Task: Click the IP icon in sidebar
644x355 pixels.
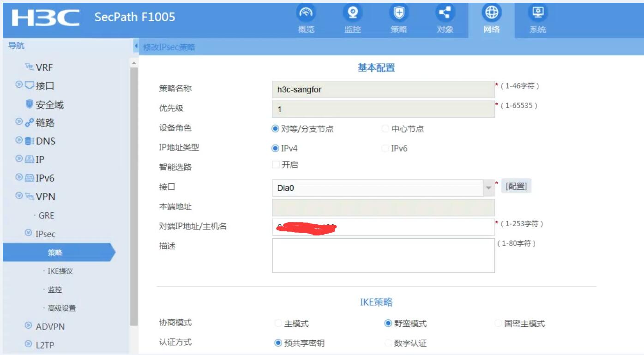Action: click(x=30, y=160)
